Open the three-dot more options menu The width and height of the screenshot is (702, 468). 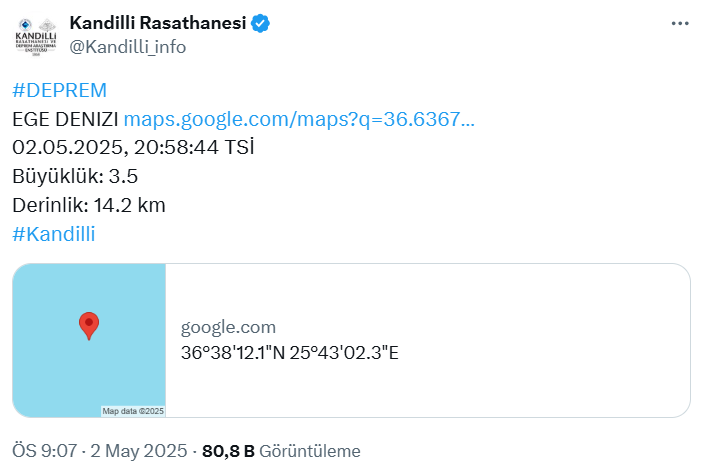680,23
